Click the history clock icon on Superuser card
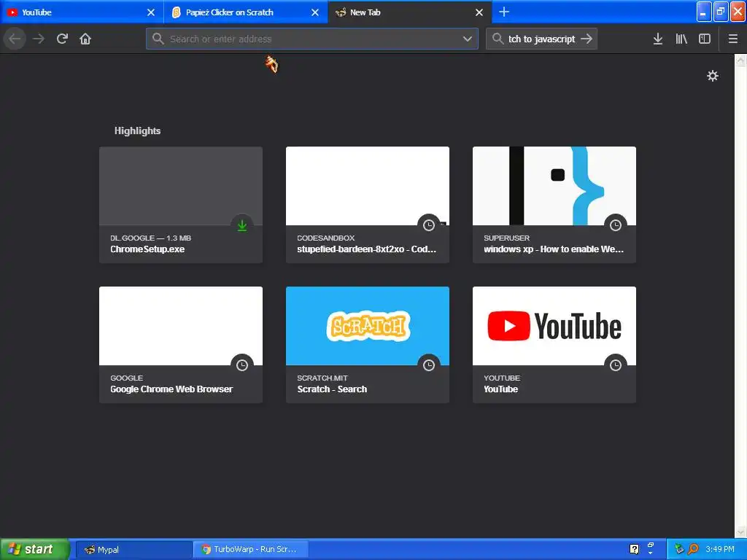Image resolution: width=747 pixels, height=560 pixels. click(616, 225)
